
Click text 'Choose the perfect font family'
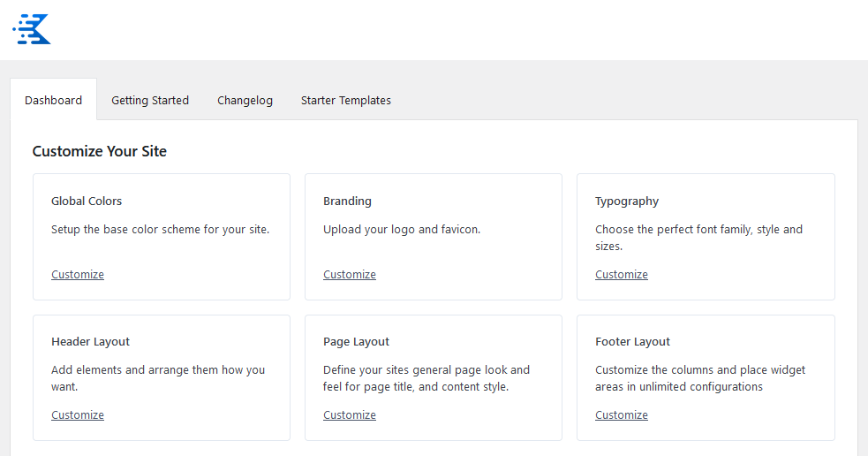[x=675, y=230]
